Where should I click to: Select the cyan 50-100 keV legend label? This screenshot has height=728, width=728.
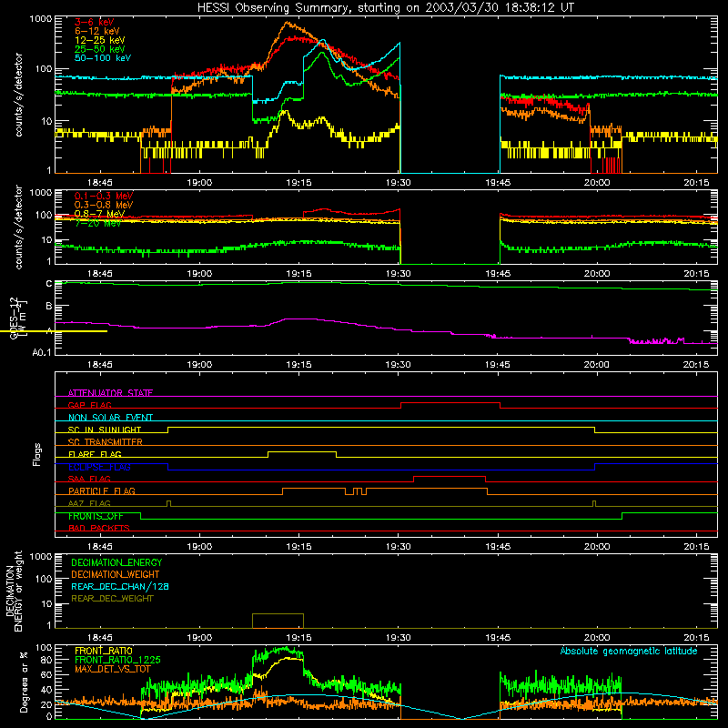[x=103, y=58]
